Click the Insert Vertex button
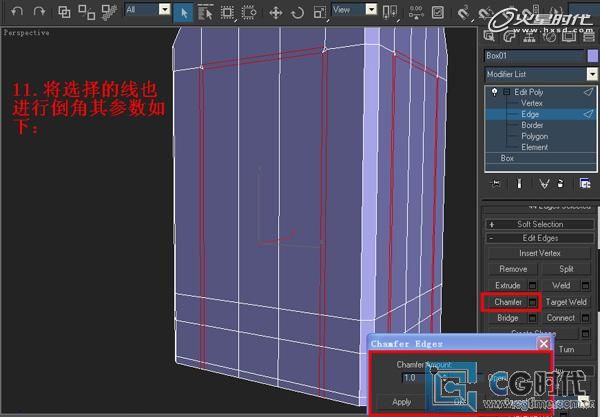The height and width of the screenshot is (417, 600). point(540,253)
